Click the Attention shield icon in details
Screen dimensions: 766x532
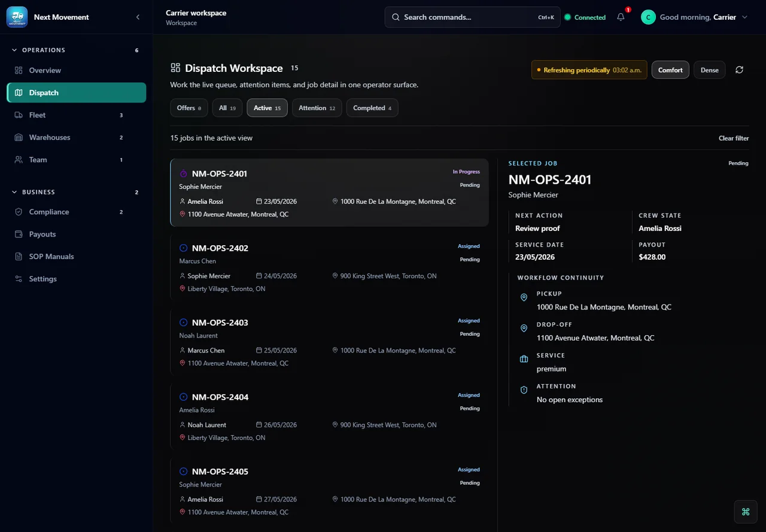click(x=524, y=390)
